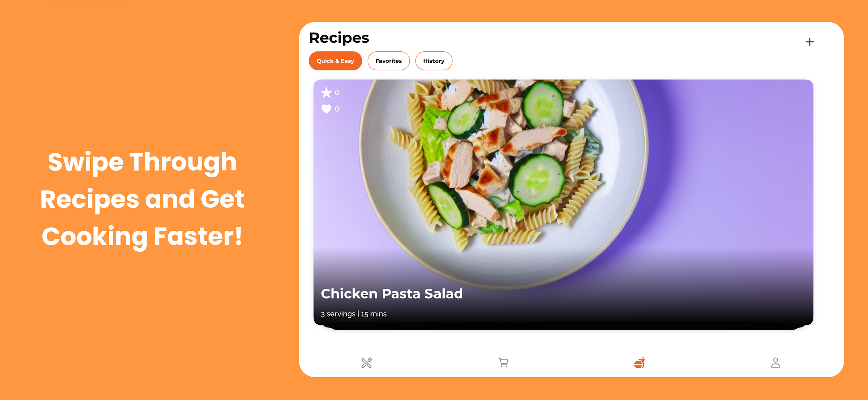Switch to the History filter
This screenshot has width=868, height=400.
coord(433,61)
